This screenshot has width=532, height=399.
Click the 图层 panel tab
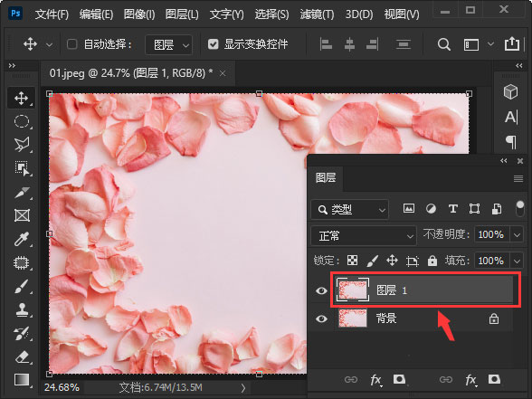click(x=326, y=177)
